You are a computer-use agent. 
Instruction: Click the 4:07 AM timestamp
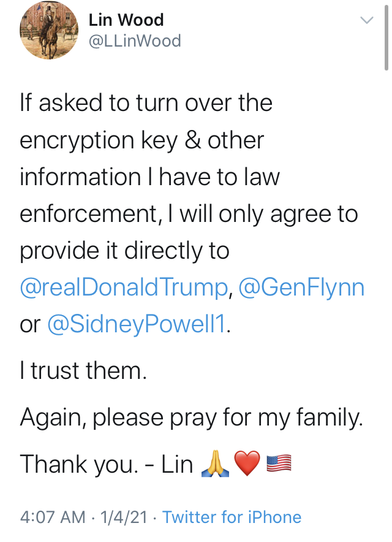53,517
